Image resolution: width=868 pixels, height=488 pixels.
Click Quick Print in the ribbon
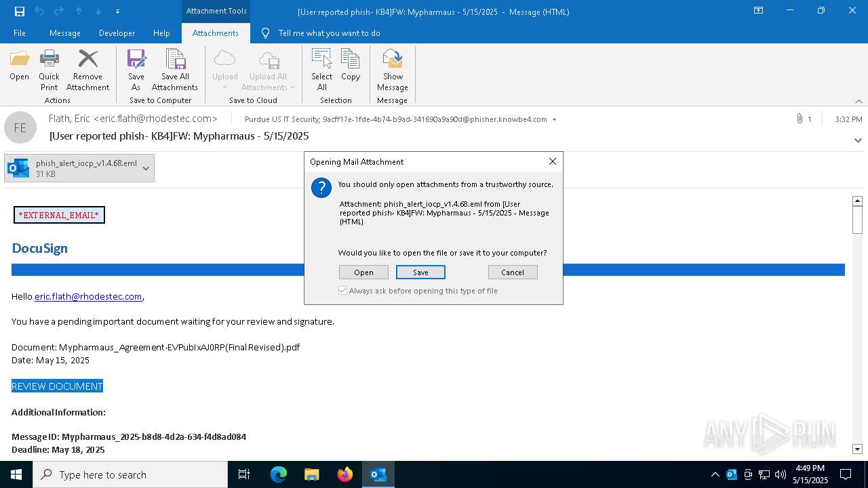[x=49, y=70]
